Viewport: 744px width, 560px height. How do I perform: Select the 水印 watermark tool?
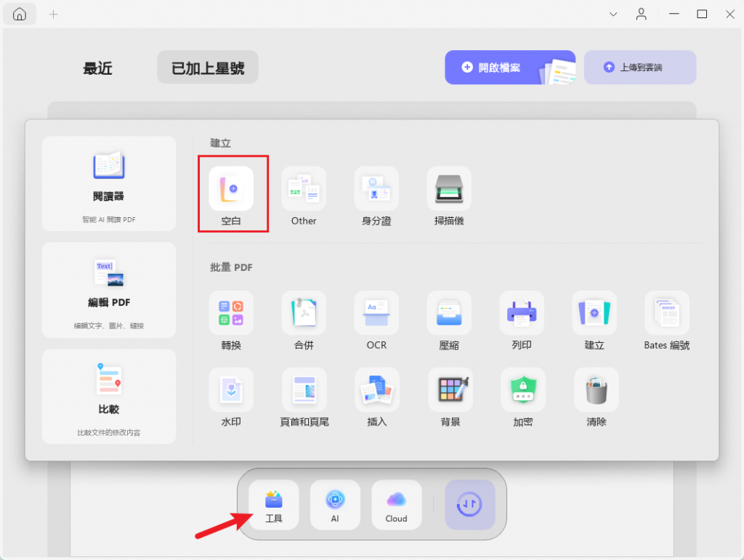tap(231, 390)
